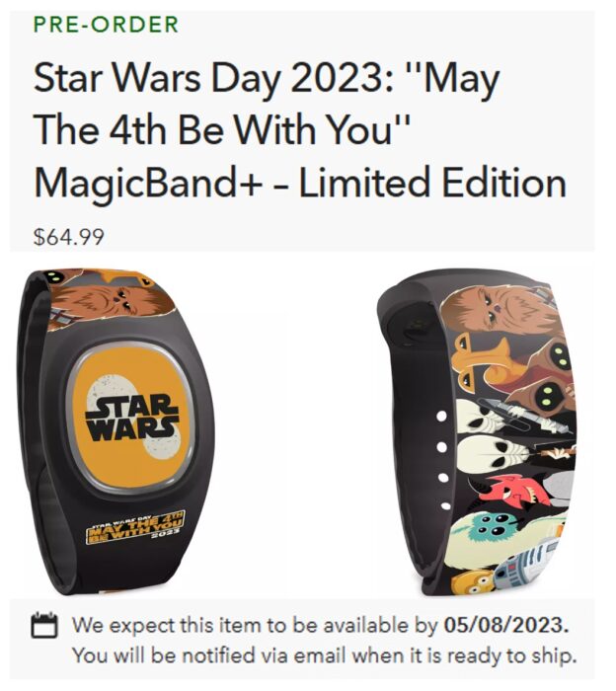Click the 05/08/2023 availability date
The image size is (616, 691).
pos(505,625)
